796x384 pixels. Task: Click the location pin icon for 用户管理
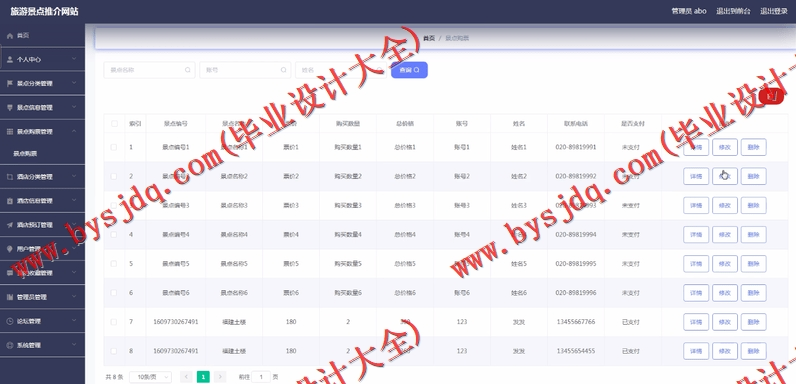tap(10, 249)
